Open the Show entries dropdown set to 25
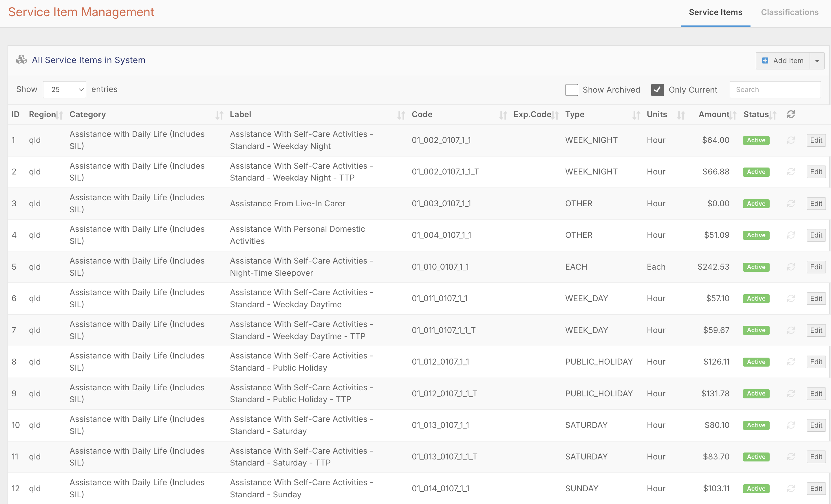This screenshot has width=831, height=504. pyautogui.click(x=64, y=90)
